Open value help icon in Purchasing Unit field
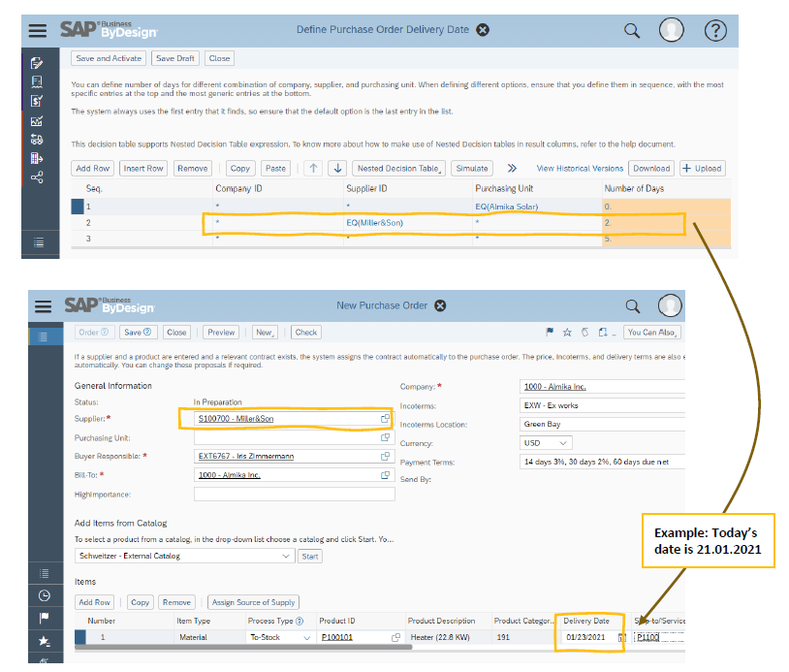The image size is (789, 672). [x=385, y=437]
